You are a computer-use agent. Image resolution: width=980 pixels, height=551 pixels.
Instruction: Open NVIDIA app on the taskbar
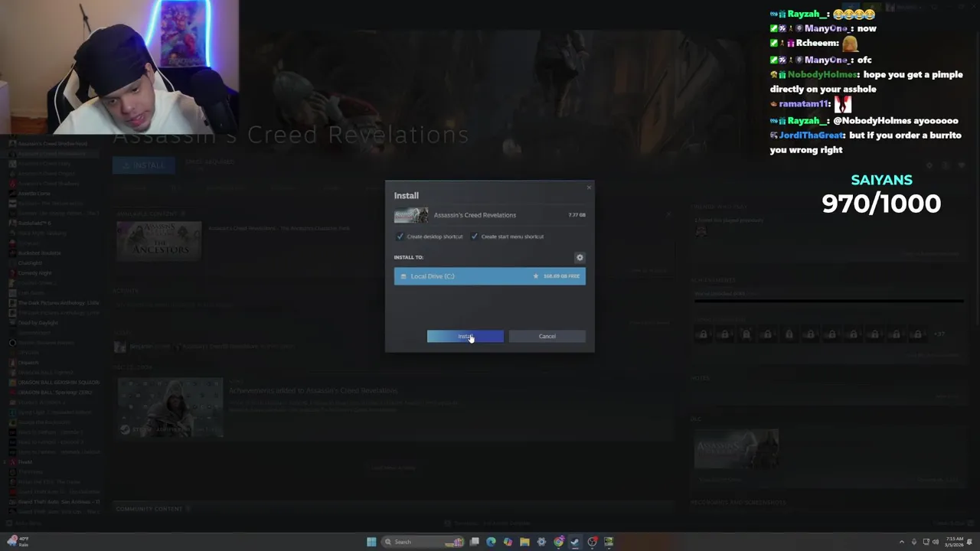pyautogui.click(x=609, y=542)
